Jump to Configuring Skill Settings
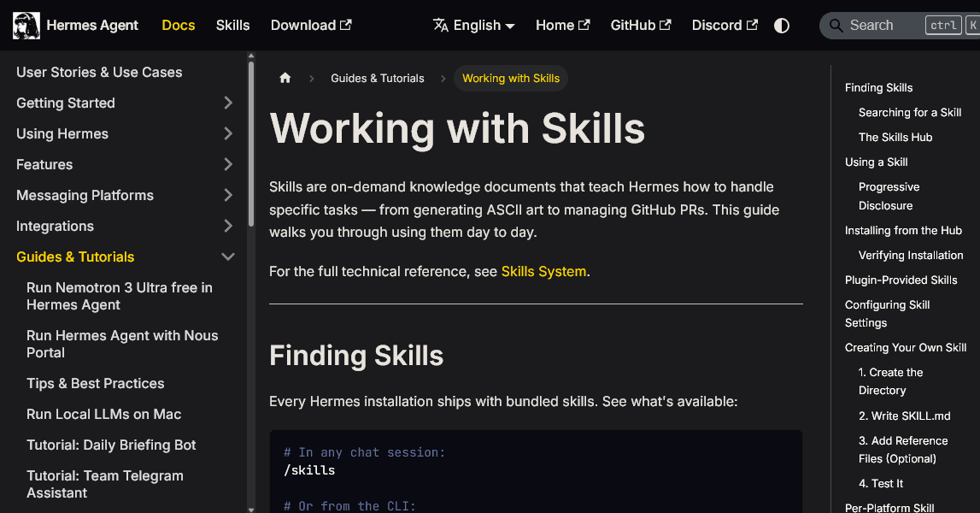Image resolution: width=980 pixels, height=513 pixels. coord(888,314)
